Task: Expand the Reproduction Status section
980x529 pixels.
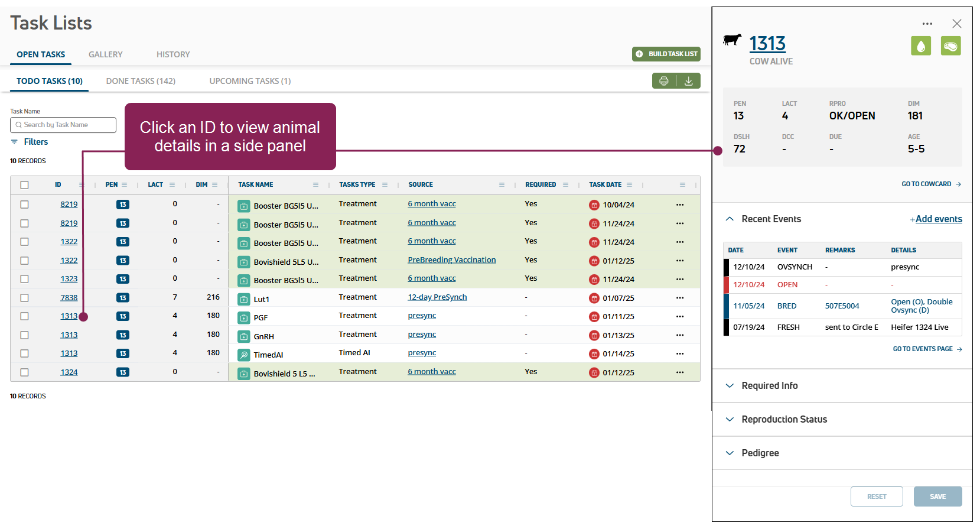Action: coord(784,419)
